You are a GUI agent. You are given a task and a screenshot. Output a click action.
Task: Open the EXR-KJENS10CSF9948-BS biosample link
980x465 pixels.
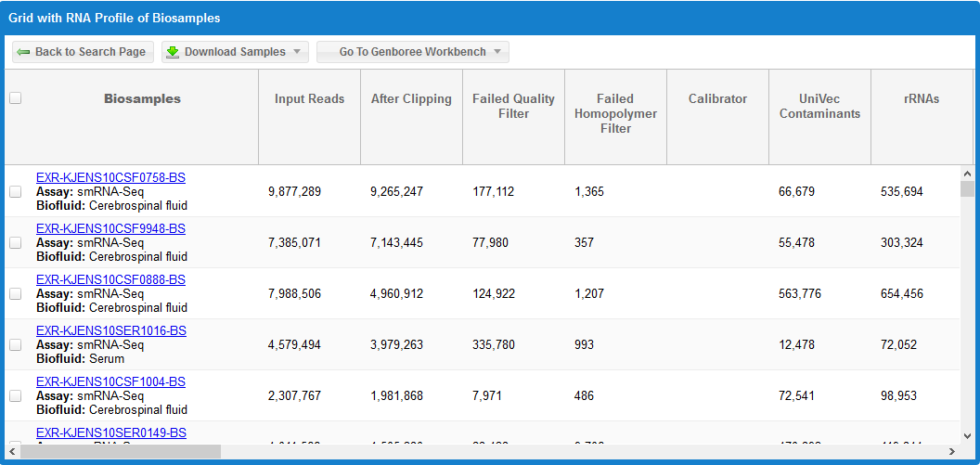pos(110,228)
